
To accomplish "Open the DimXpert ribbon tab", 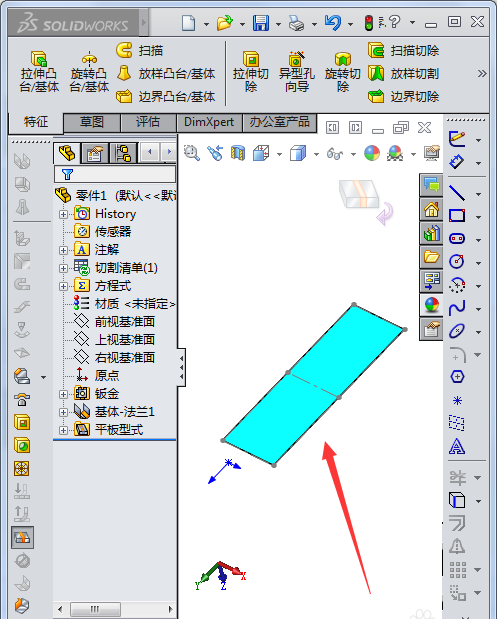I will coord(209,122).
